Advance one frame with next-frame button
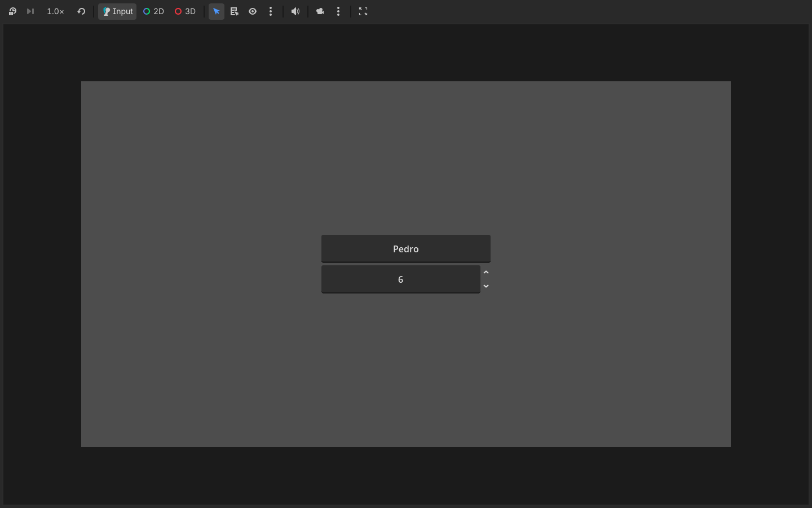812x508 pixels. coord(30,11)
